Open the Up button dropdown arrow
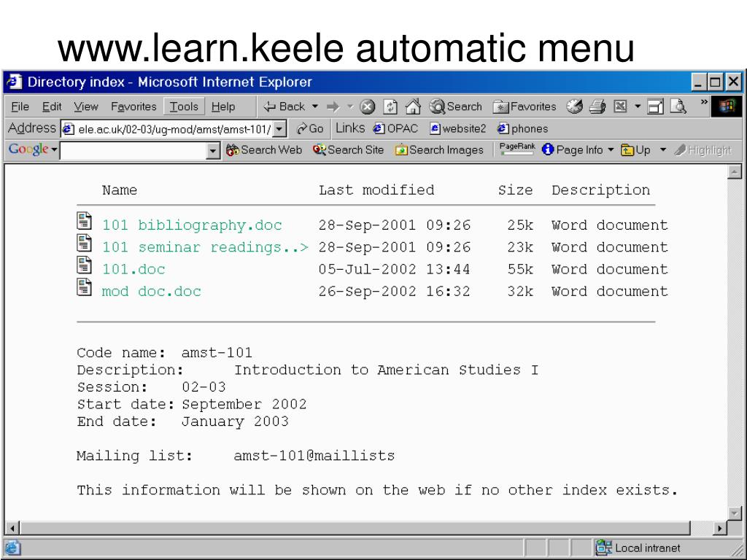747x560 pixels. [662, 150]
